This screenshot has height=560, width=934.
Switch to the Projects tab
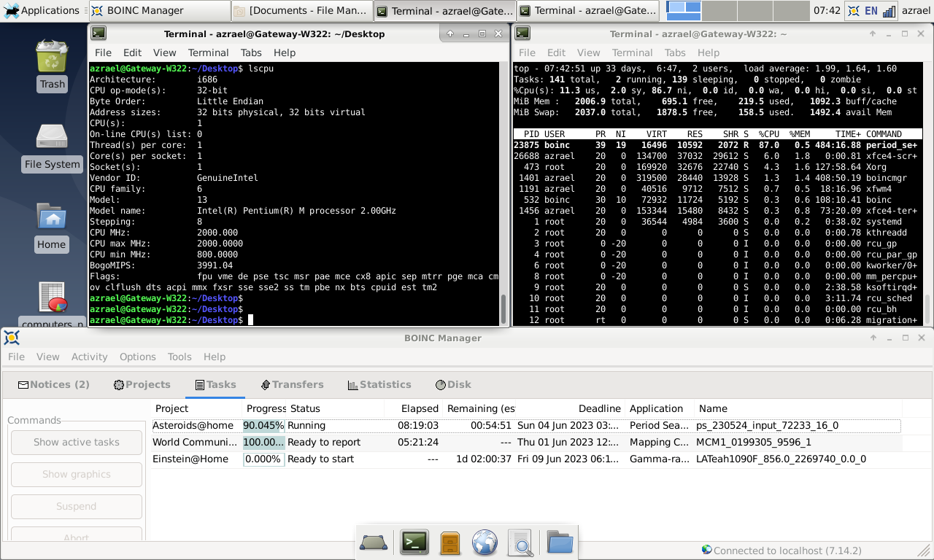pyautogui.click(x=142, y=384)
